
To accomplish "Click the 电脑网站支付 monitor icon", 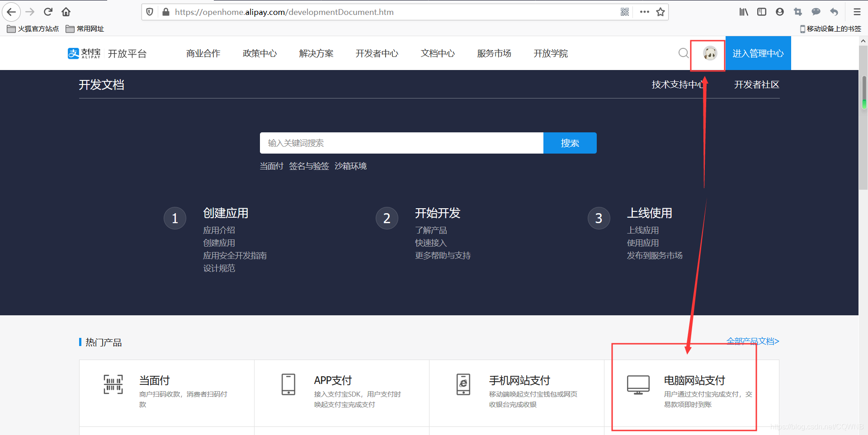I will [x=638, y=385].
